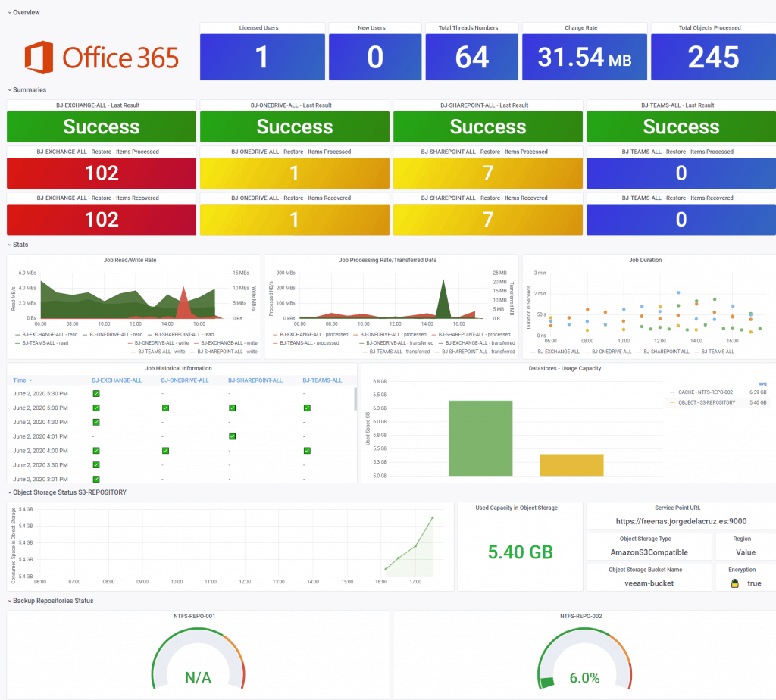The image size is (776, 700).
Task: Click the BJ-EXCHANGE-ALL check mark for 3:30 PM
Action: [96, 465]
